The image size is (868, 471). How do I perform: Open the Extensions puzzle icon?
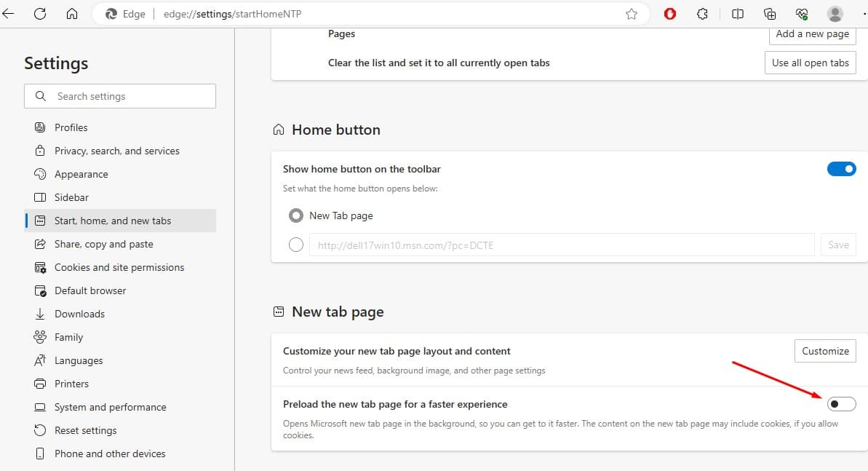point(702,14)
